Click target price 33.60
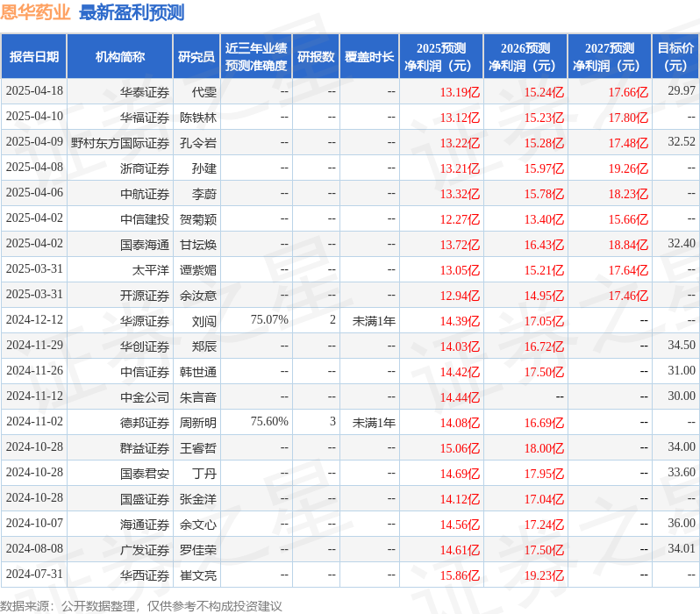Image resolution: width=700 pixels, height=614 pixels. pos(682,473)
